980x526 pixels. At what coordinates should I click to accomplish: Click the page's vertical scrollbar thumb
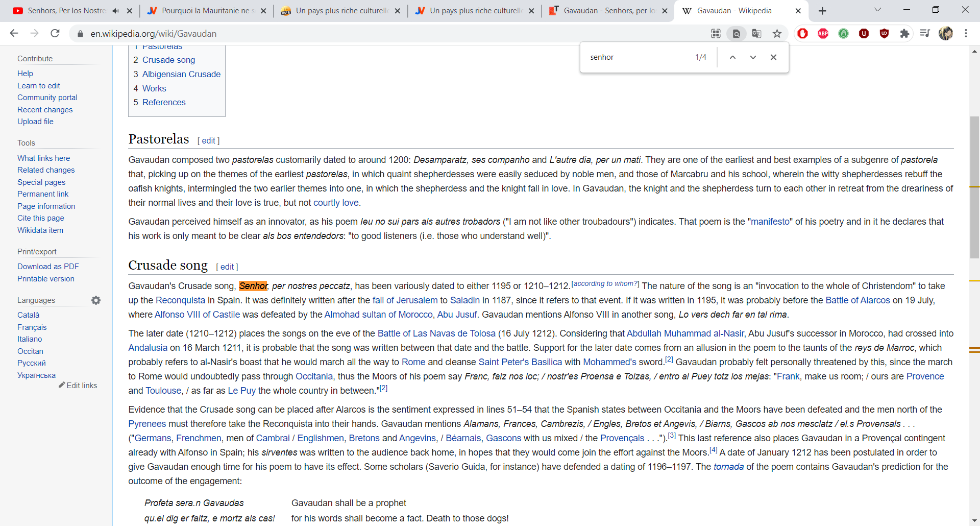(974, 187)
